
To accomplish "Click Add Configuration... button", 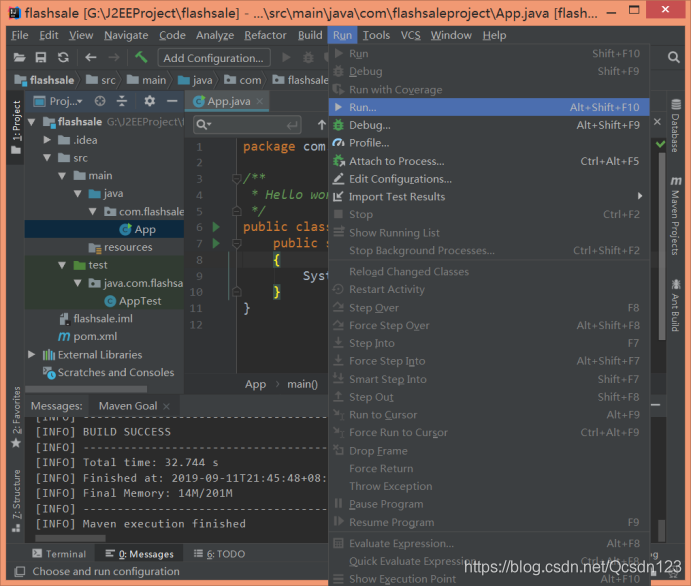I will click(x=213, y=58).
